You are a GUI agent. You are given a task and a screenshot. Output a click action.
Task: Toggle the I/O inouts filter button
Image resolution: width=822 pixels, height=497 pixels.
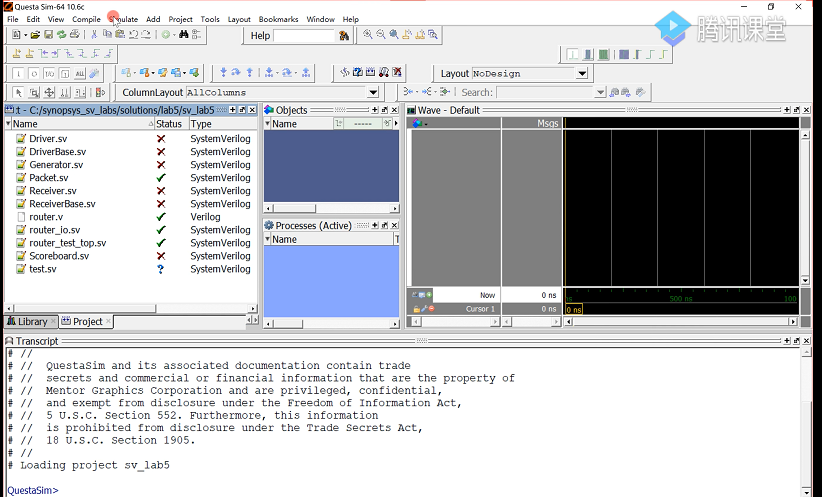pyautogui.click(x=49, y=74)
